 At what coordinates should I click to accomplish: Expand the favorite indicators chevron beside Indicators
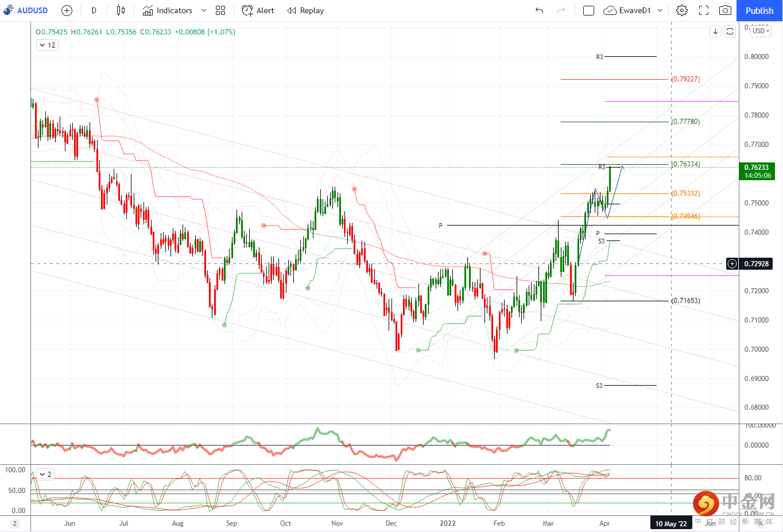coord(203,10)
